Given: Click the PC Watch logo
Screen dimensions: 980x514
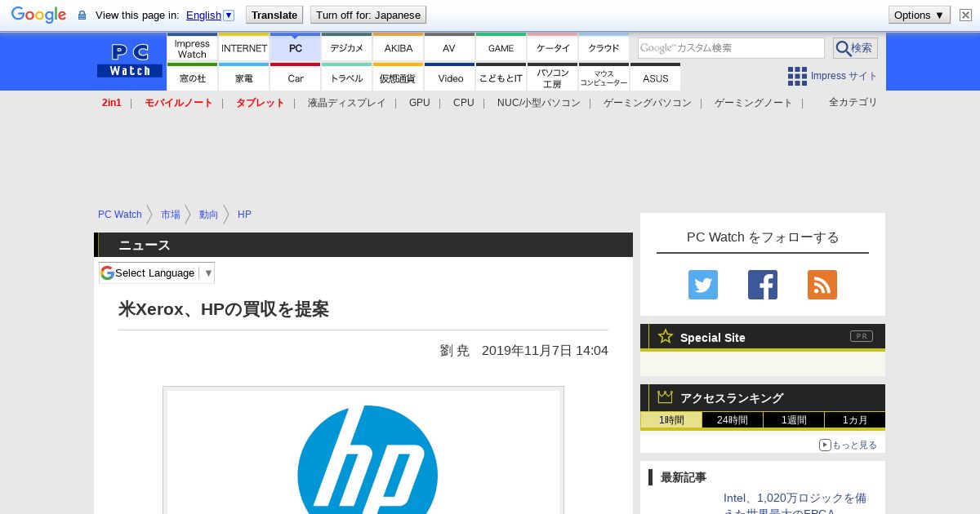Looking at the screenshot, I should point(130,61).
